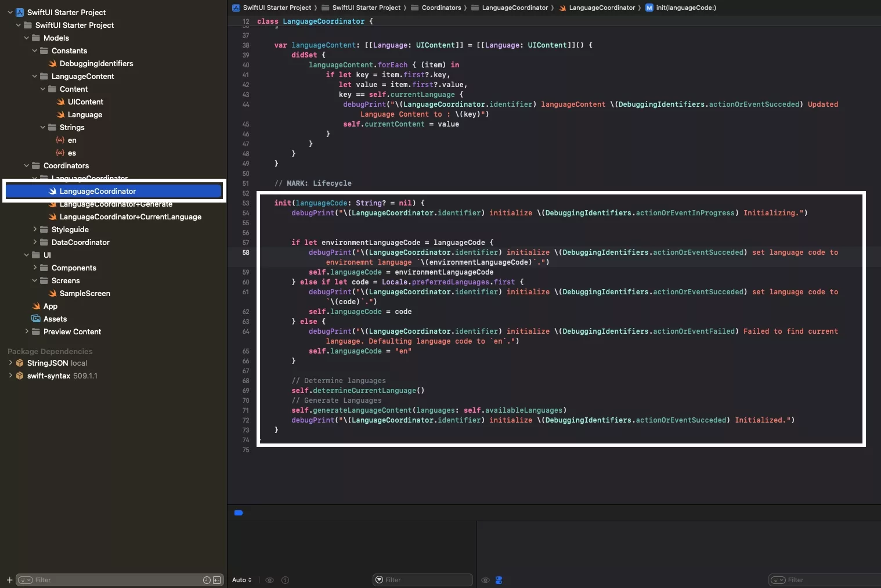Open the es strings JSON file
The image size is (881, 588).
click(x=72, y=153)
